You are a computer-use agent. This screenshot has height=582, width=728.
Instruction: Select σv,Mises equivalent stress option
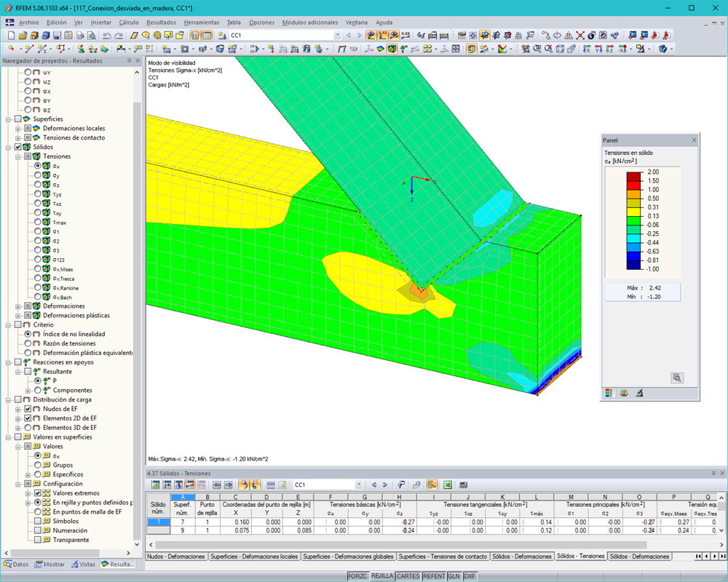[38, 268]
